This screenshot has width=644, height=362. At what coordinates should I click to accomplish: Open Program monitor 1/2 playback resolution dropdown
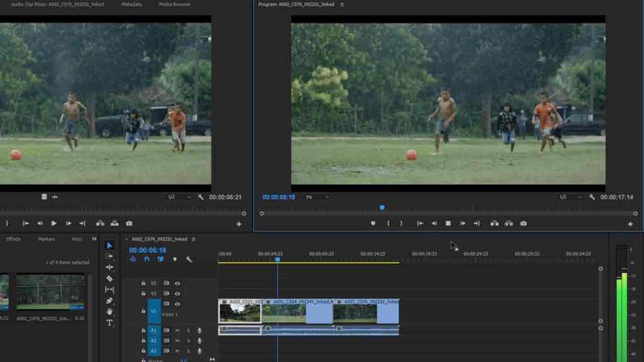coord(570,197)
